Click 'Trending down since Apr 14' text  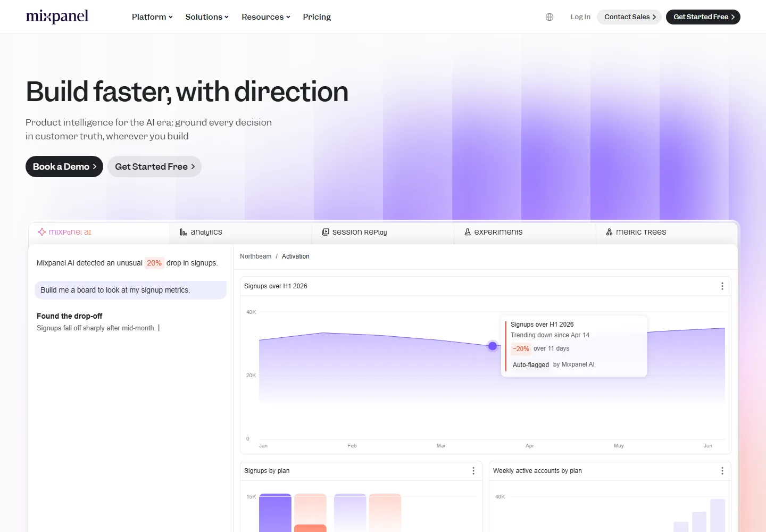tap(550, 335)
